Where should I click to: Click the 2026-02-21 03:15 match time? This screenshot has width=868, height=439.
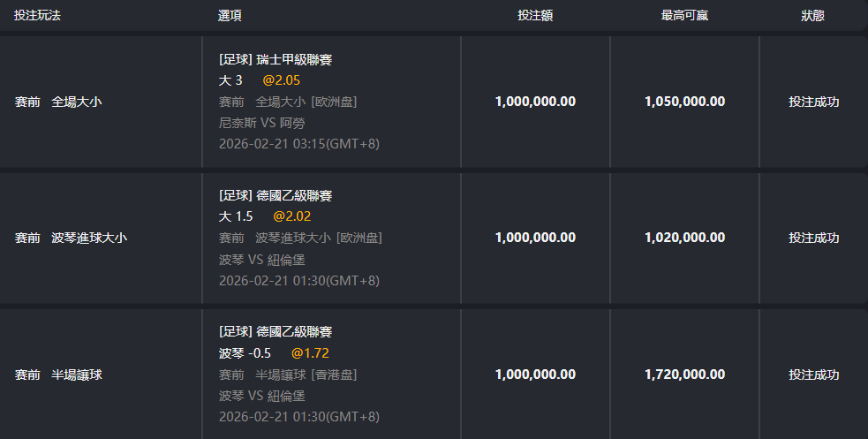(x=299, y=144)
